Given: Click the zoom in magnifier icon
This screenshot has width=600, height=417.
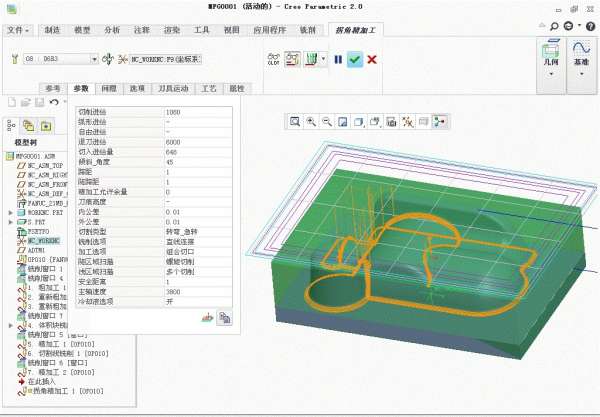Looking at the screenshot, I should pyautogui.click(x=311, y=122).
